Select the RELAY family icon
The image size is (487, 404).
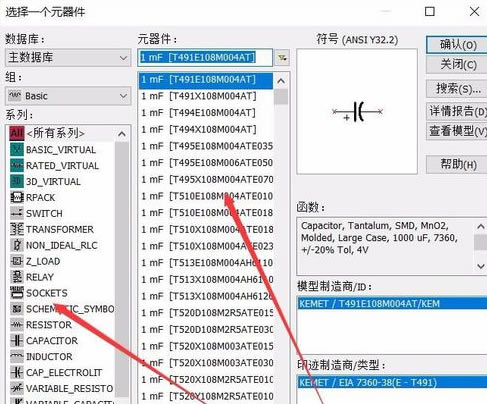coord(17,277)
